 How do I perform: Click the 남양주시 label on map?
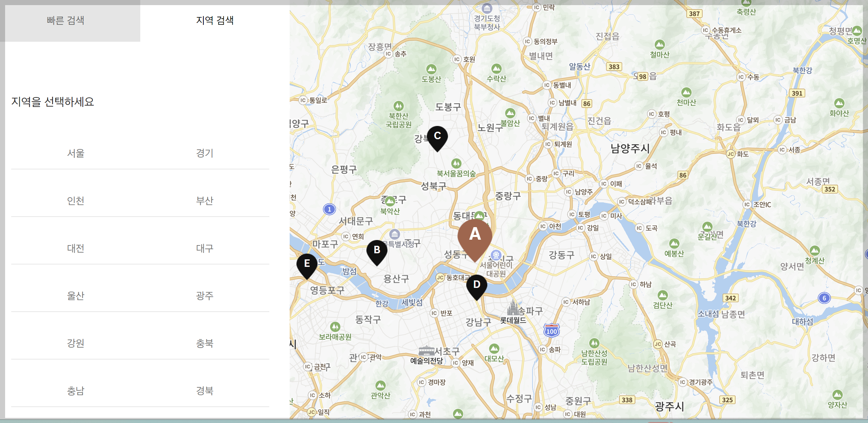[630, 148]
